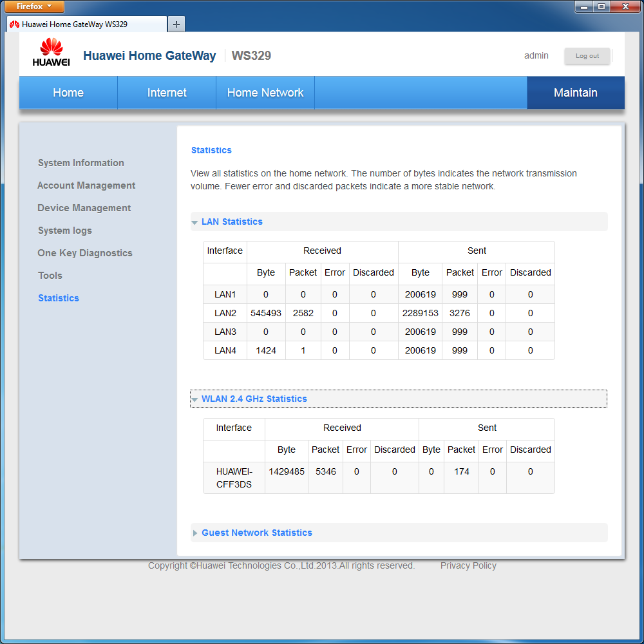Expand the Guest Network Statistics section arrow

195,533
